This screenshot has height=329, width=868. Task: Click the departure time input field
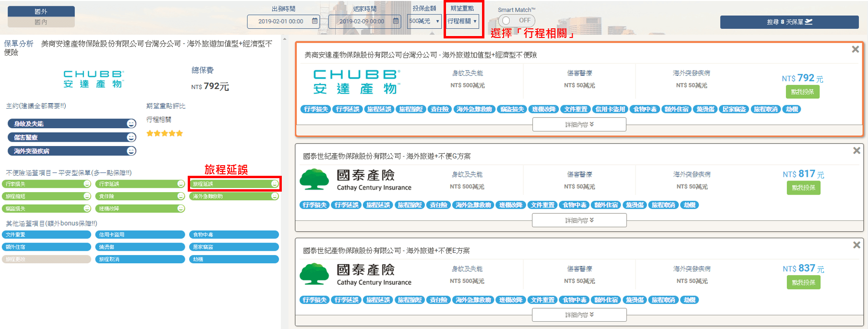283,21
